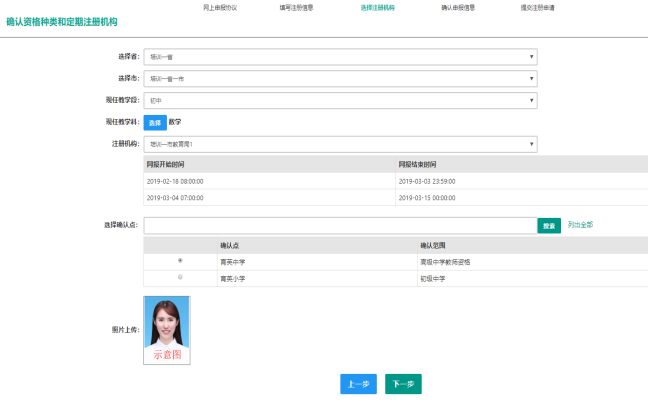
Task: Go to the 填写注册信息 step
Action: [x=298, y=7]
